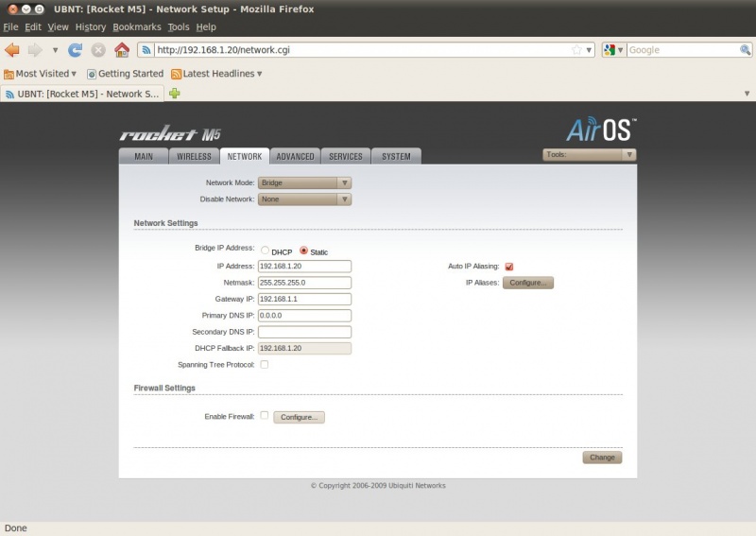Toggle the Auto IP Aliasing checkbox

coord(508,267)
